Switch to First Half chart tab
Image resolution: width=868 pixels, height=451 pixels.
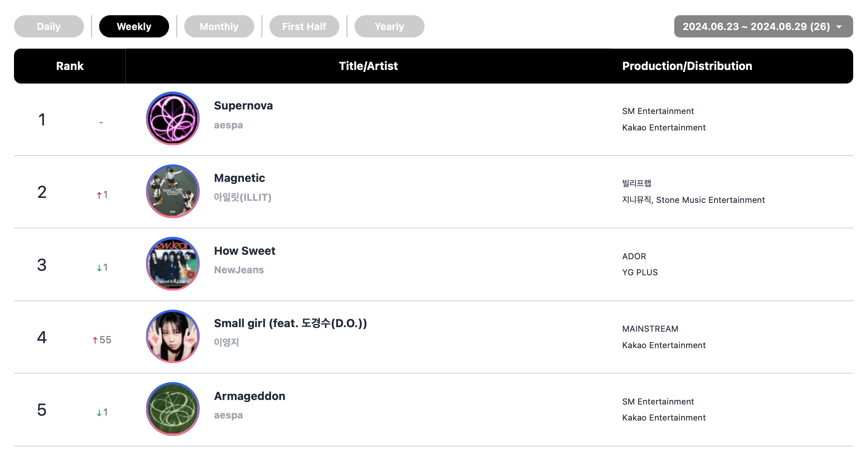(x=305, y=26)
